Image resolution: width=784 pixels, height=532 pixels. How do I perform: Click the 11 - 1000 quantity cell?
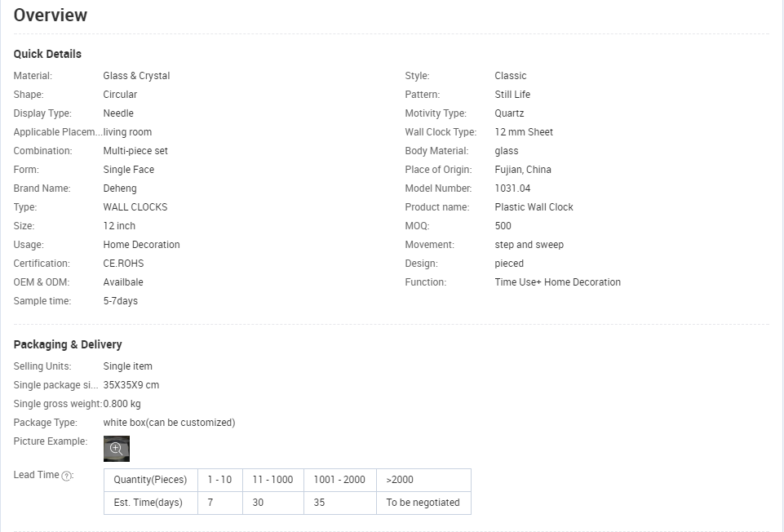273,480
